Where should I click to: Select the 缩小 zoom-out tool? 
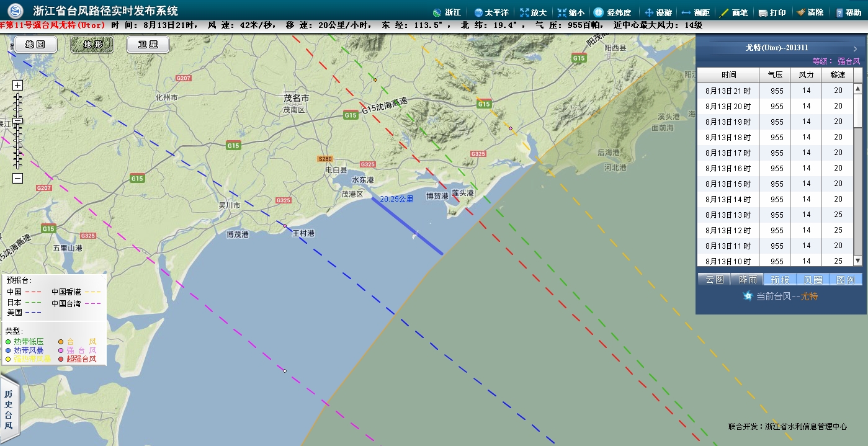coord(562,12)
